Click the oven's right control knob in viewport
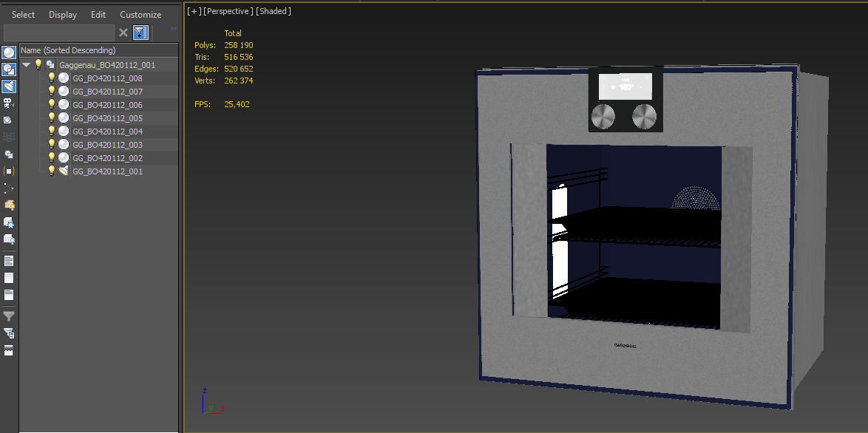Image resolution: width=868 pixels, height=433 pixels. 645,116
